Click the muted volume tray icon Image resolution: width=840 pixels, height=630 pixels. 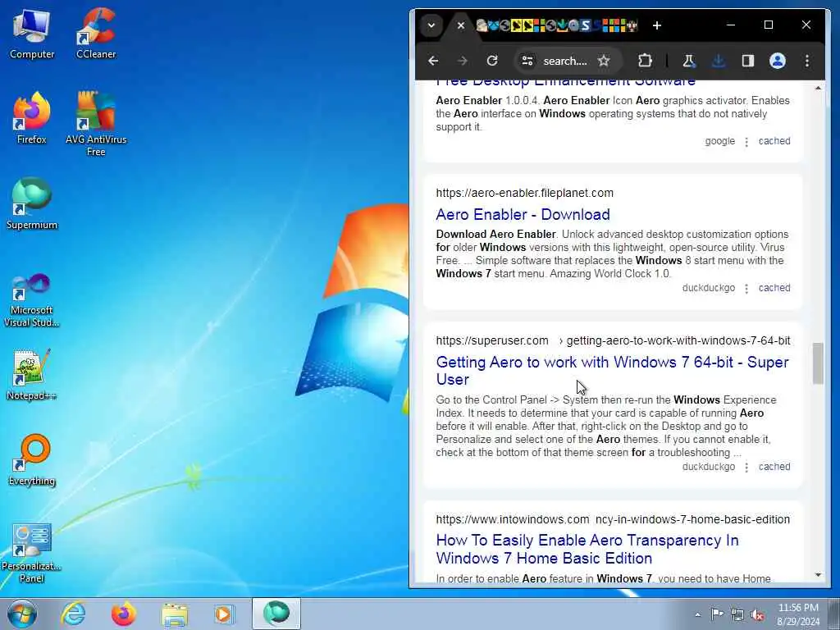757,614
